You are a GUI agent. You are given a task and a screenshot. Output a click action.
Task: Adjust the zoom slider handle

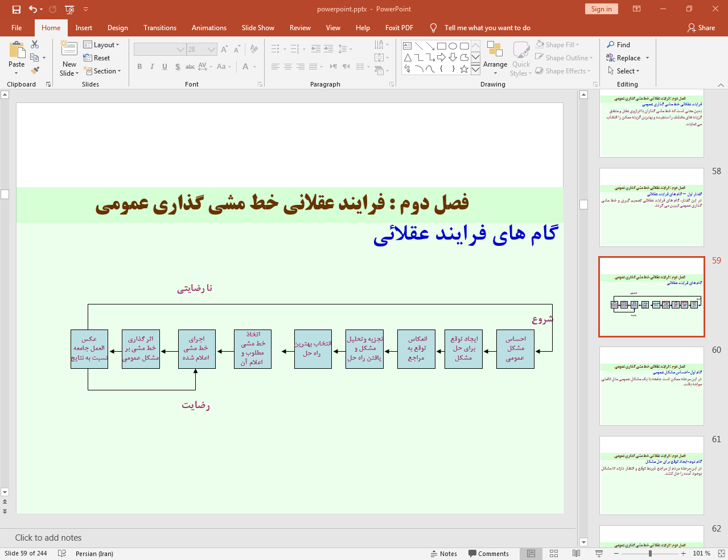click(x=650, y=554)
